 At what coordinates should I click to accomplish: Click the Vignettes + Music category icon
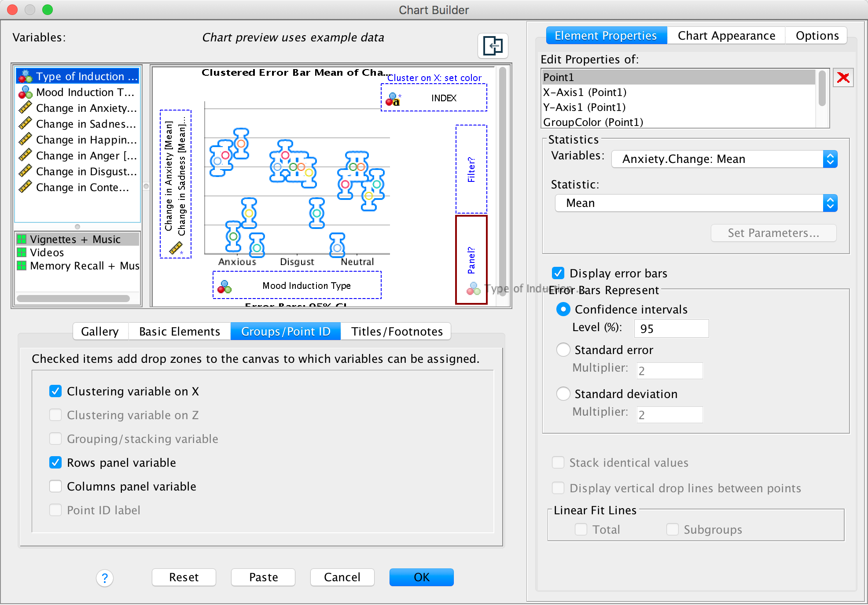pos(22,239)
